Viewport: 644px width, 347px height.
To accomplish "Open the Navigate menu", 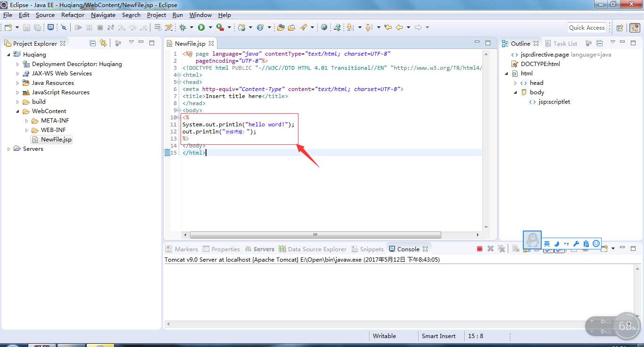I will (x=103, y=15).
